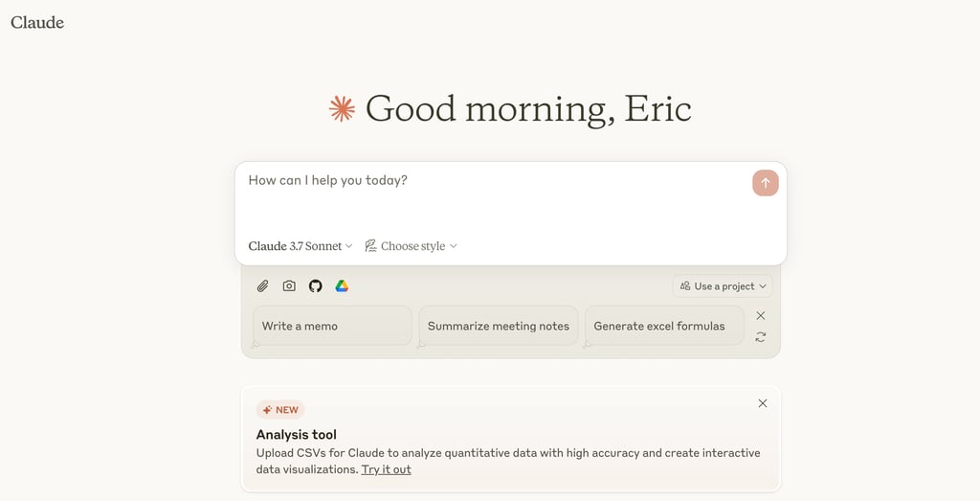Add content from Google Drive icon
Viewport: 980px width, 501px height.
(x=342, y=285)
